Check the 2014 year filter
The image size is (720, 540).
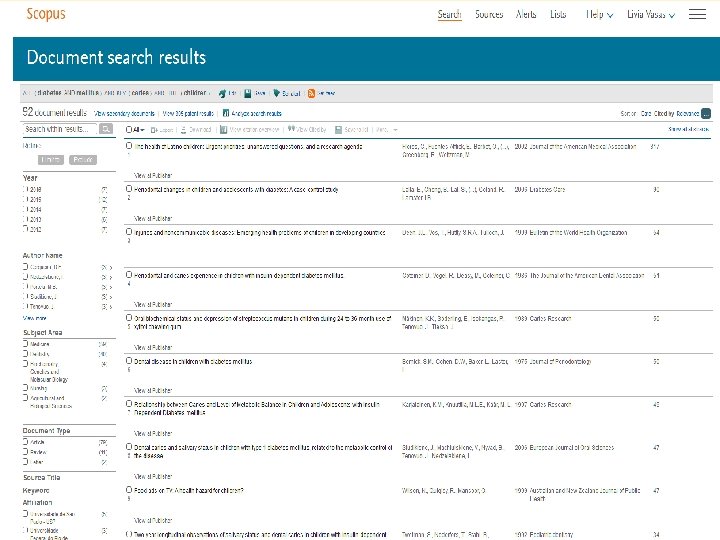click(x=25, y=209)
